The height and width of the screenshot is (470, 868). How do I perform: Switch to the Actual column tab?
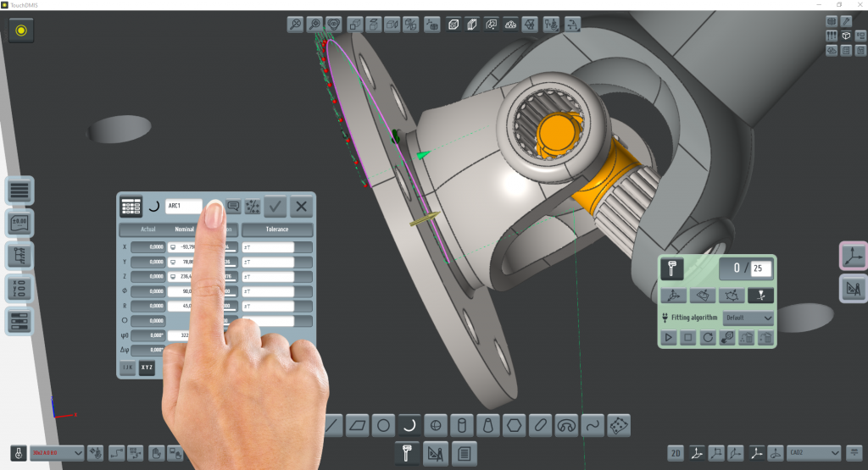148,229
